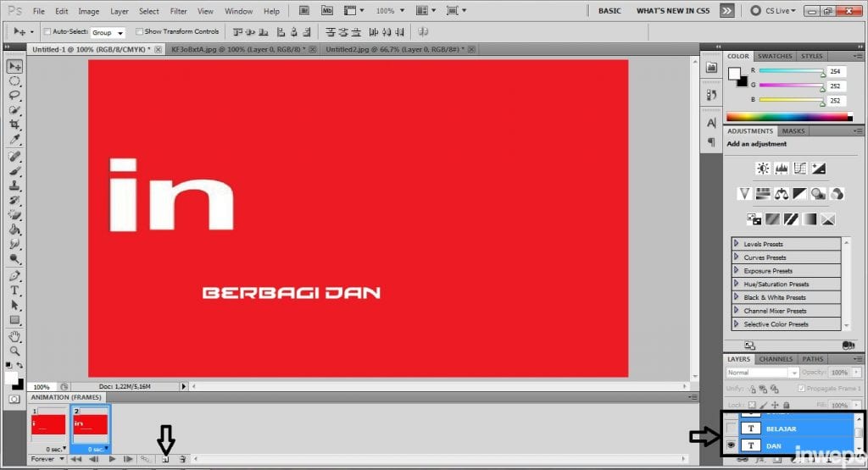Check Show Transform Controls
This screenshot has height=470, width=868.
coord(139,31)
